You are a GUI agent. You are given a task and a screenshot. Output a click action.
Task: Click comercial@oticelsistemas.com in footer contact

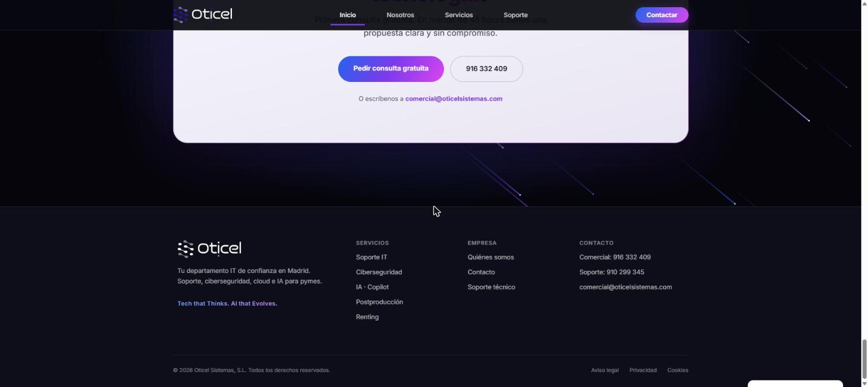[625, 287]
